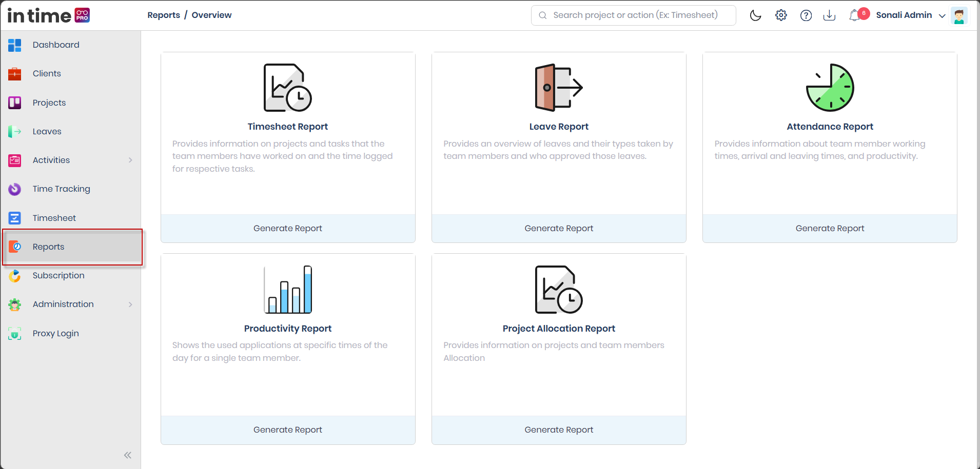Click the Time Tracking sidebar icon

click(15, 189)
